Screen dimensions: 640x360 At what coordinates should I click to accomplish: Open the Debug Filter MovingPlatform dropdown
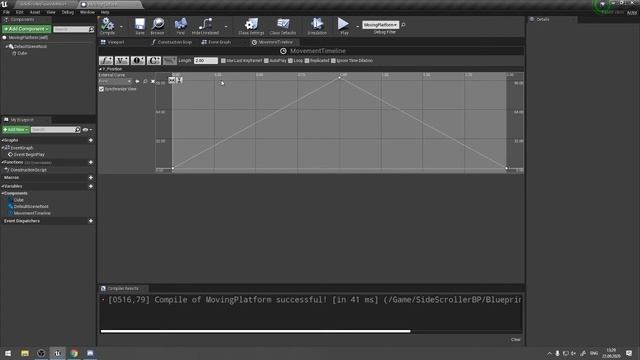coord(380,25)
